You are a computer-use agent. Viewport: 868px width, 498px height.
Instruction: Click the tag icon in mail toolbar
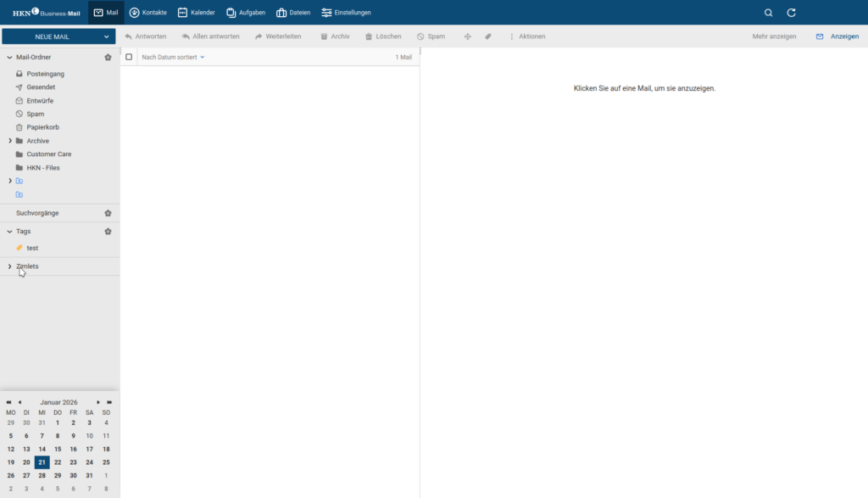pos(488,36)
